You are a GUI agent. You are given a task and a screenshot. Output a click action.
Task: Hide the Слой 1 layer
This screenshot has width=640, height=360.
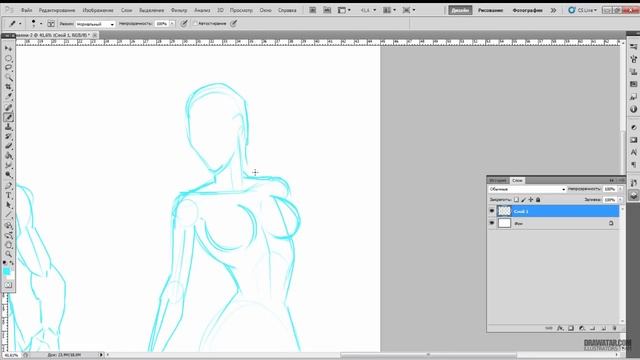(x=492, y=211)
